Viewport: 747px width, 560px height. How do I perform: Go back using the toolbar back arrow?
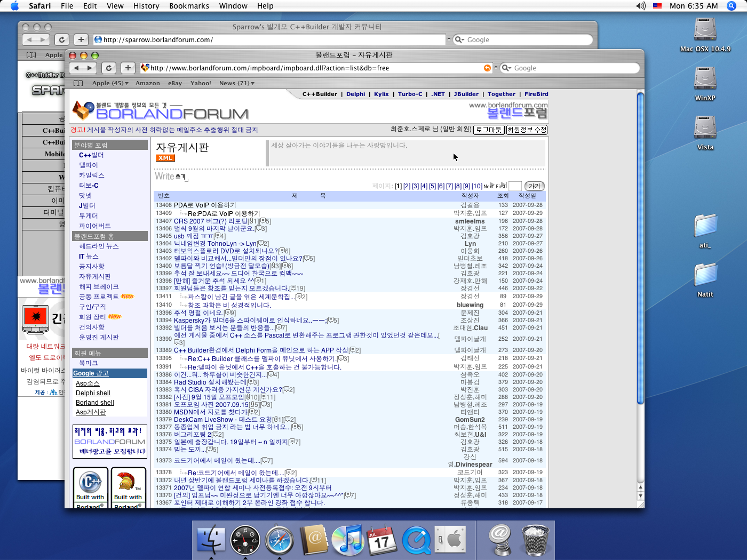[76, 68]
